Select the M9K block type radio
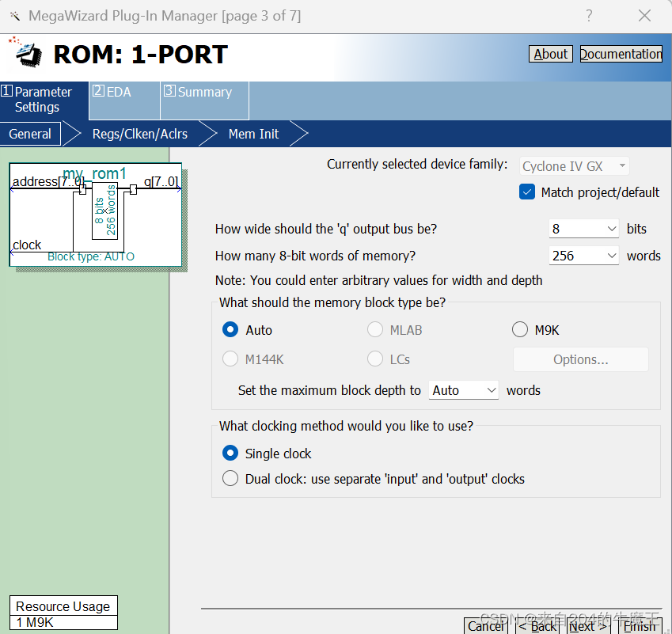The image size is (672, 634). 520,329
